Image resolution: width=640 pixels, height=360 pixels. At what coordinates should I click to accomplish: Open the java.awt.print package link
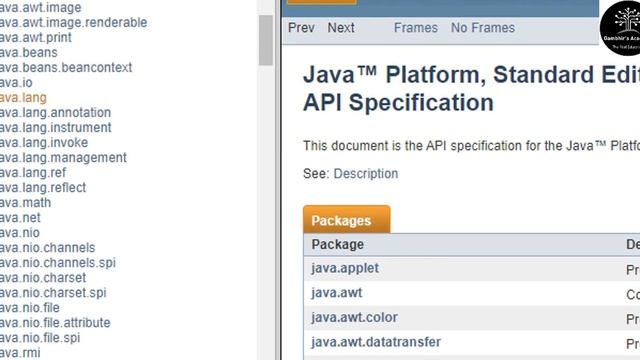click(x=36, y=38)
